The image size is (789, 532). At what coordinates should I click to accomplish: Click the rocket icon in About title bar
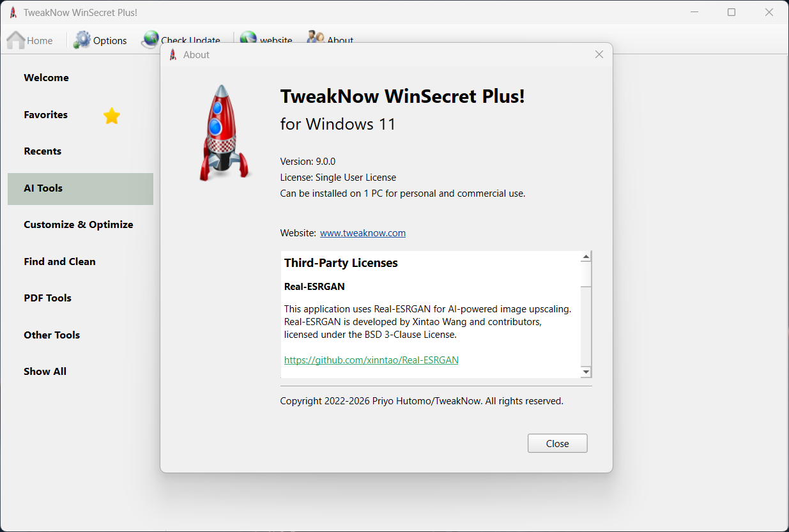tap(173, 55)
